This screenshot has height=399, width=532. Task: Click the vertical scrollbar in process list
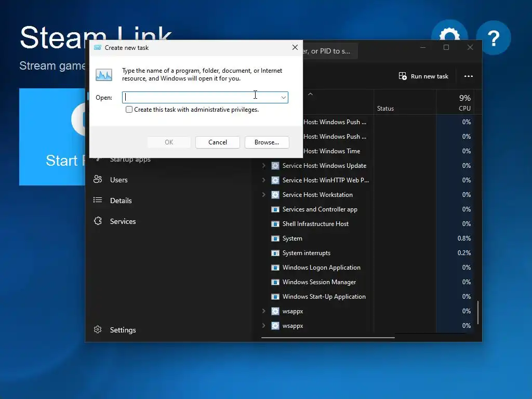(x=478, y=312)
